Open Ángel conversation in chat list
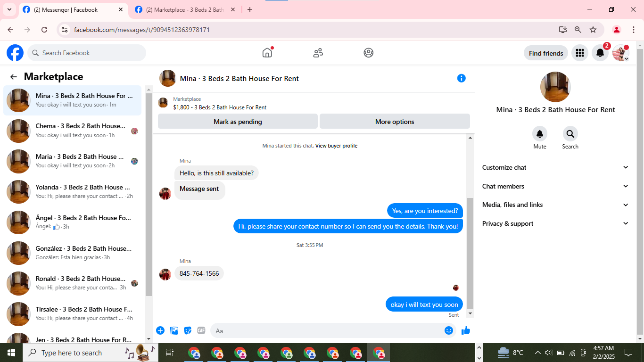The width and height of the screenshot is (644, 362). [x=73, y=222]
